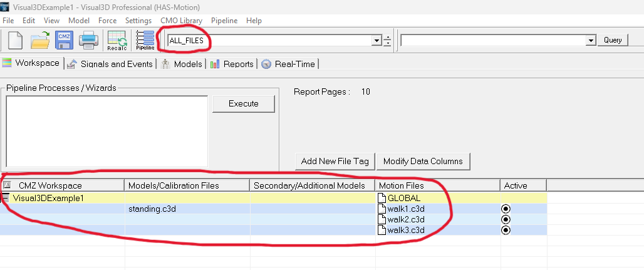Image resolution: width=644 pixels, height=270 pixels.
Task: Open a file with the folder icon
Action: coord(40,40)
